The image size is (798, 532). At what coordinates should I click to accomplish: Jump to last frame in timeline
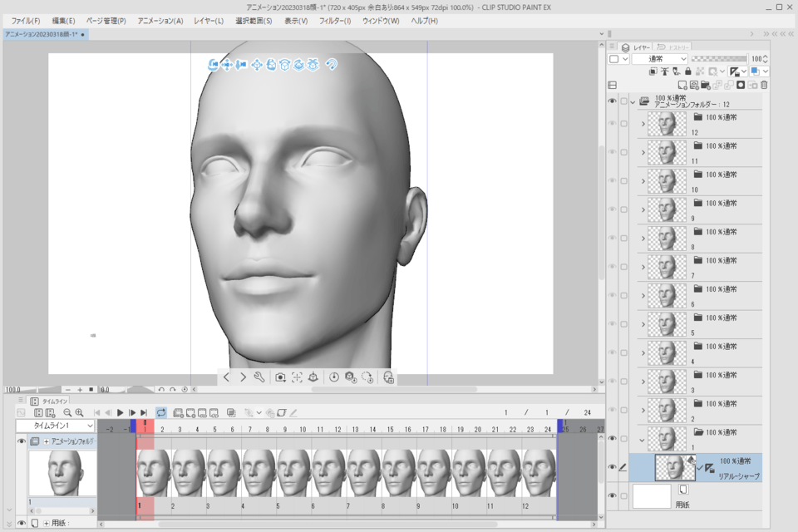pos(144,413)
